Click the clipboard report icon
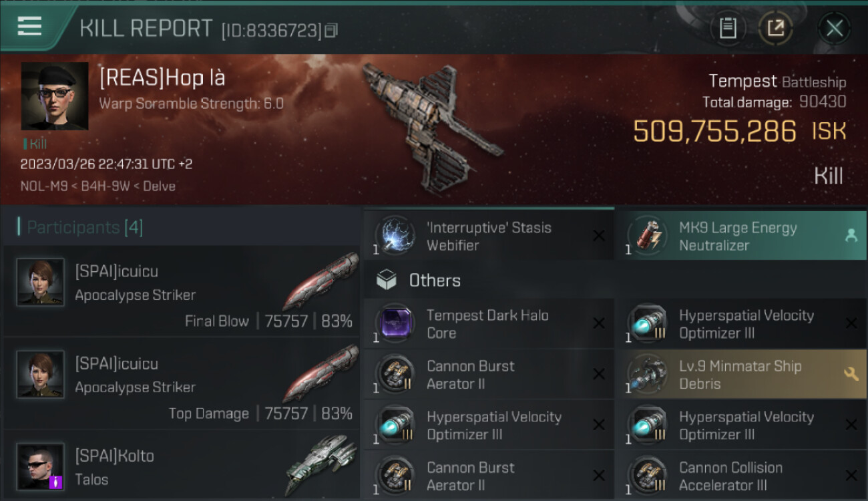The height and width of the screenshot is (501, 868). pos(728,28)
